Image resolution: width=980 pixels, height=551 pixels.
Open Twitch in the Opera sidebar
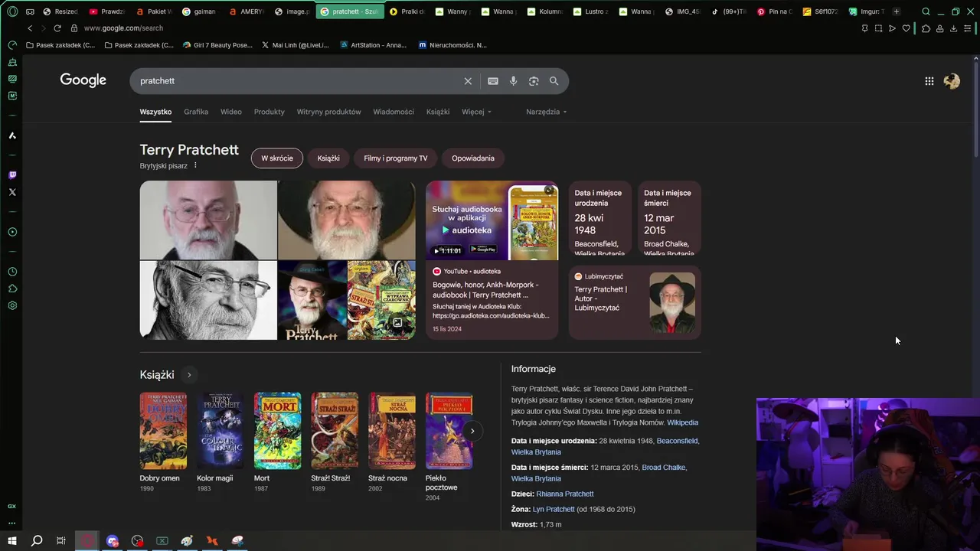(12, 175)
